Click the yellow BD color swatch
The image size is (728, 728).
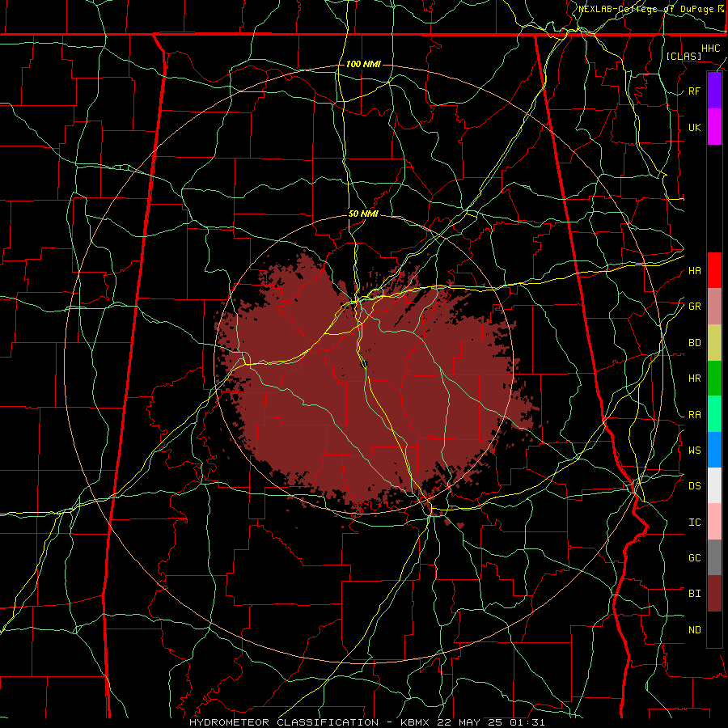714,343
